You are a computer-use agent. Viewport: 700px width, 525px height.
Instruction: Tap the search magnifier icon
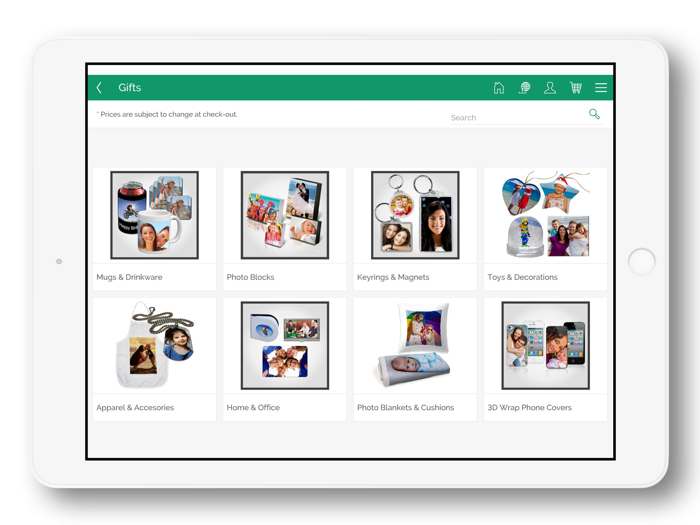594,115
